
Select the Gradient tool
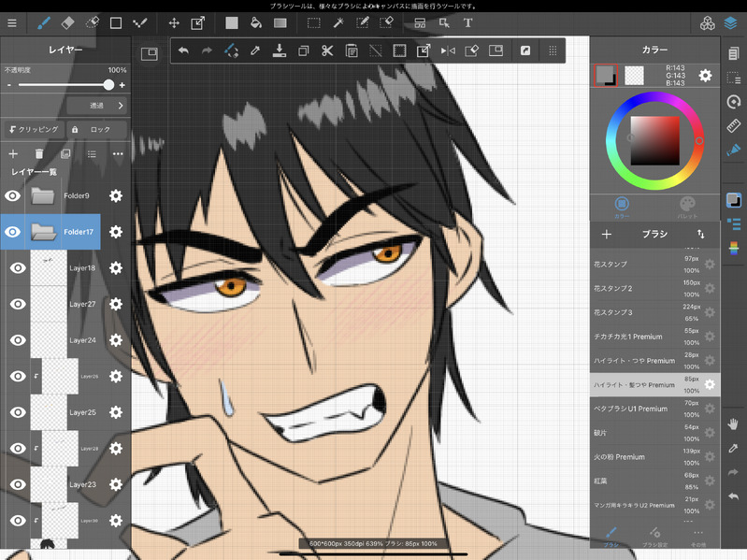click(280, 22)
